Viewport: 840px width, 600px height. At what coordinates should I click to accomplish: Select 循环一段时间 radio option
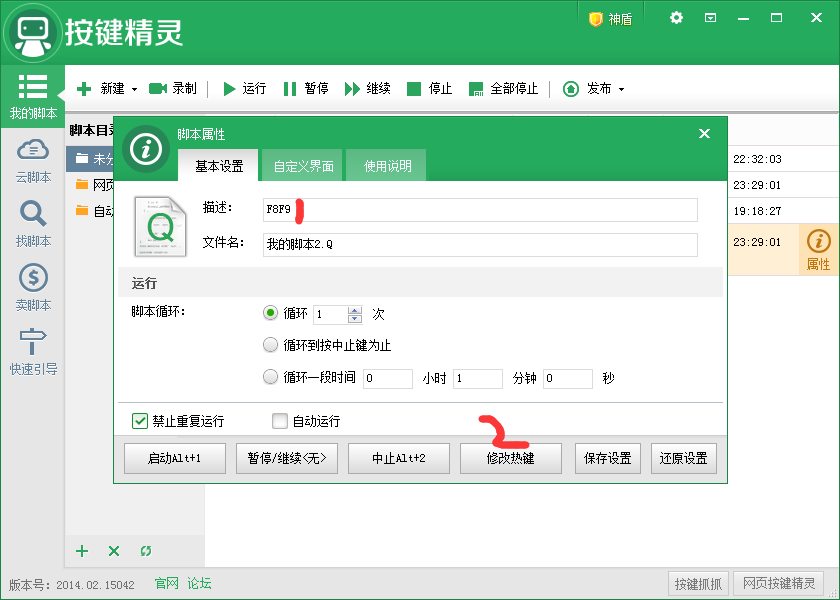pos(270,378)
